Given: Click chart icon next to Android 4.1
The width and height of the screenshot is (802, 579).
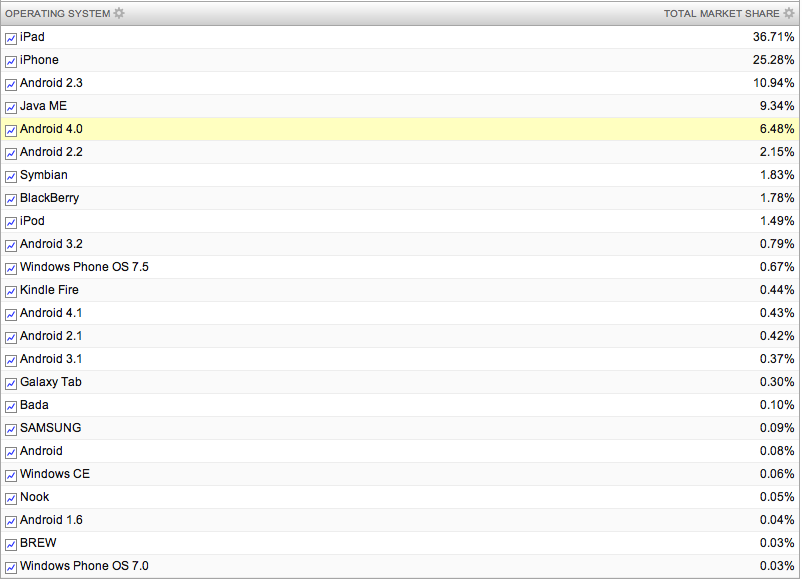Looking at the screenshot, I should coord(11,315).
